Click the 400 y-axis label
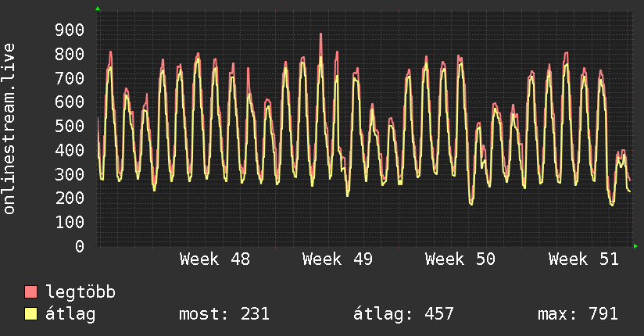 coord(70,150)
